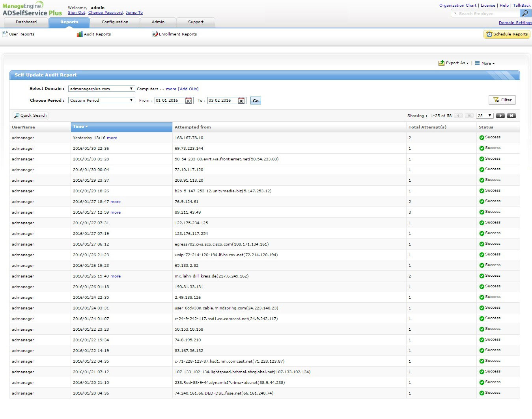Go to next page of results
The height and width of the screenshot is (419, 532).
[500, 116]
